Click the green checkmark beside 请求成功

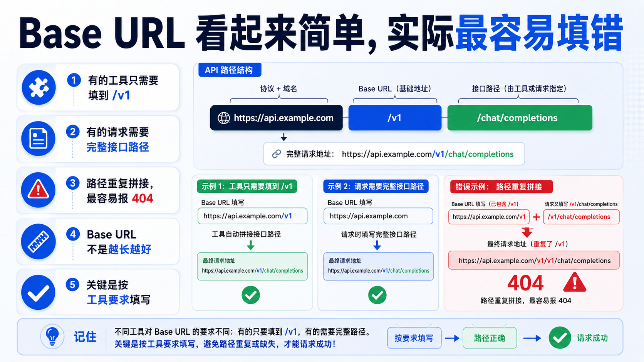(x=560, y=338)
